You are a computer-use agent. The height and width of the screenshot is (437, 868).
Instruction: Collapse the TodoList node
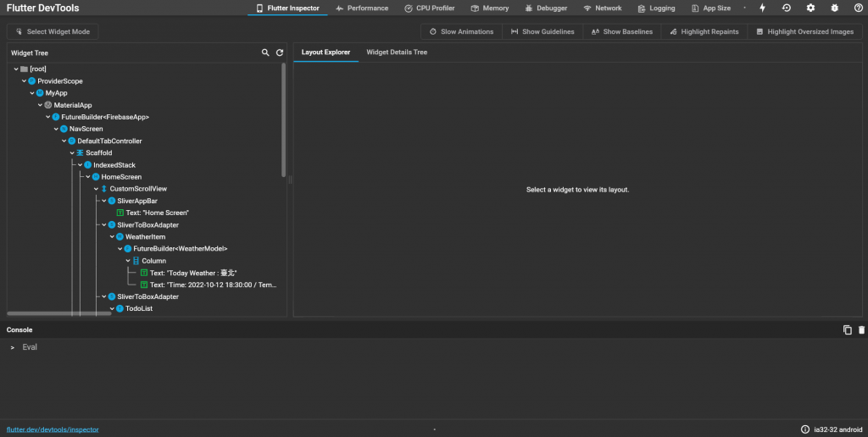coord(112,308)
